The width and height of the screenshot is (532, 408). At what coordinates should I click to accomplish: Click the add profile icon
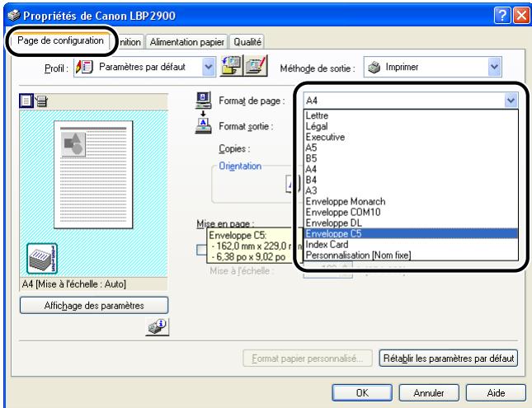(232, 66)
